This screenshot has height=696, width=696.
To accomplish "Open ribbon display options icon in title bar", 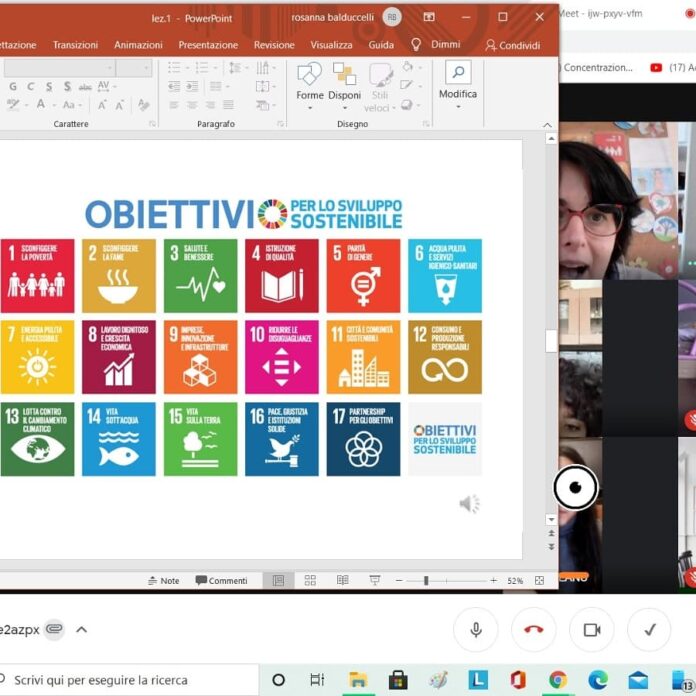I will [429, 17].
